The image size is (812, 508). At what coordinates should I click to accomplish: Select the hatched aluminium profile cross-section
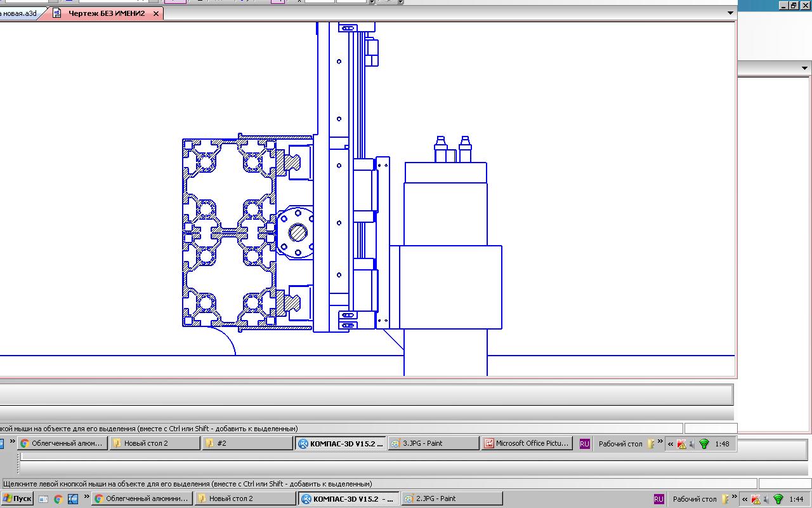tap(230, 233)
